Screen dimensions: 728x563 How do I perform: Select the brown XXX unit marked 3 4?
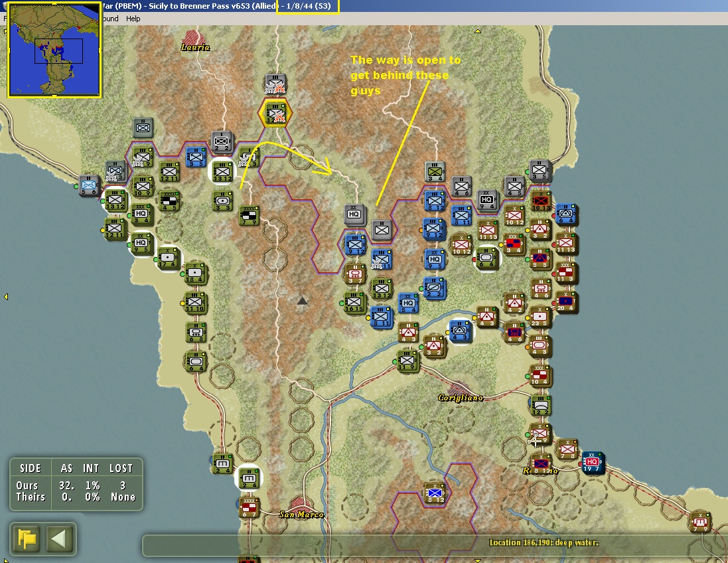point(514,244)
